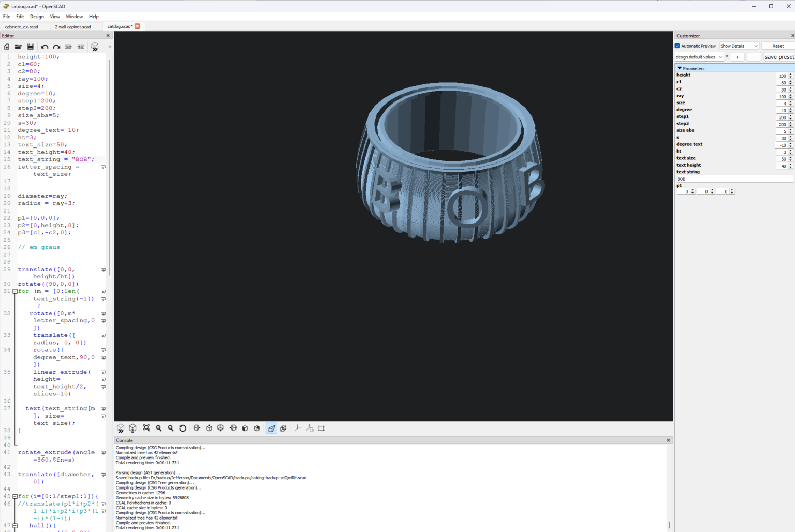Click the ray parameter spinbox

pyautogui.click(x=785, y=97)
